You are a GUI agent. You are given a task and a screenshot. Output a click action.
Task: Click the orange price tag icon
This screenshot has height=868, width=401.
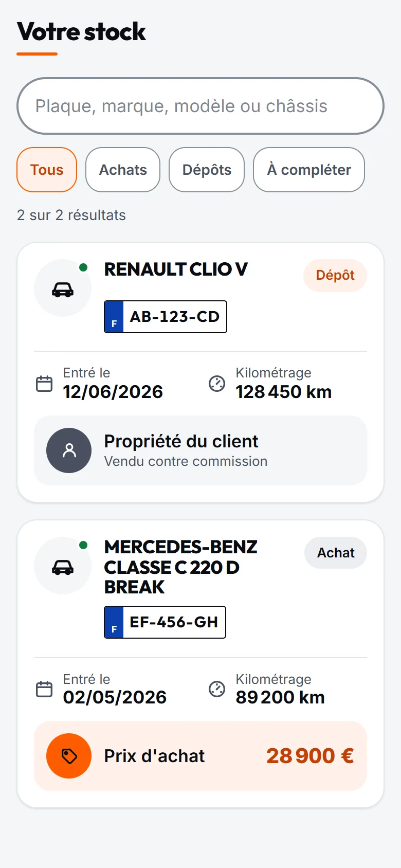tap(69, 756)
